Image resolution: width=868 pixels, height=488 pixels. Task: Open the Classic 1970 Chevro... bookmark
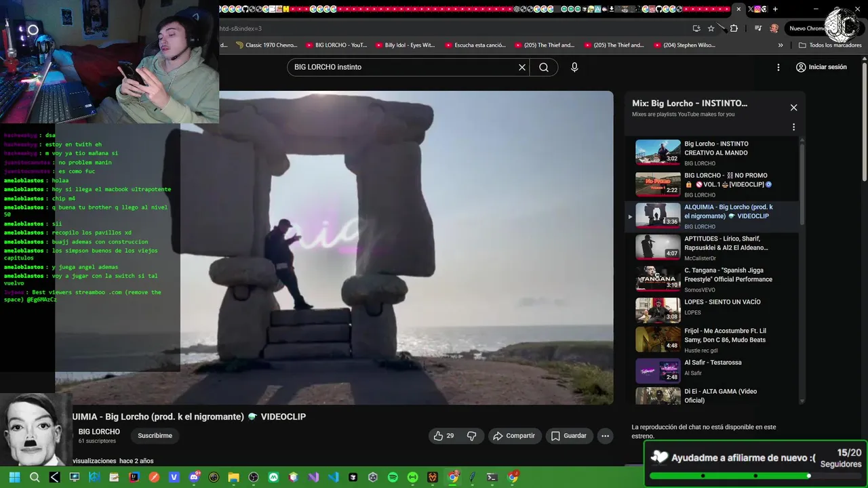(x=267, y=45)
